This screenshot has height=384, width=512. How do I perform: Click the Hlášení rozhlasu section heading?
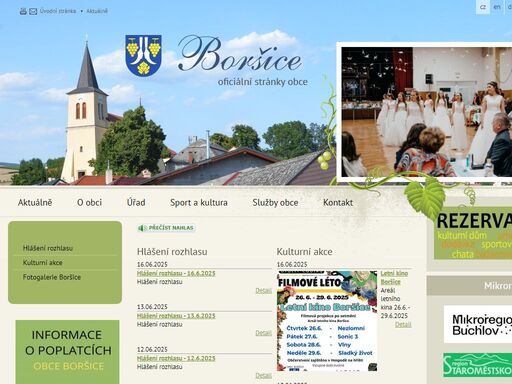172,252
